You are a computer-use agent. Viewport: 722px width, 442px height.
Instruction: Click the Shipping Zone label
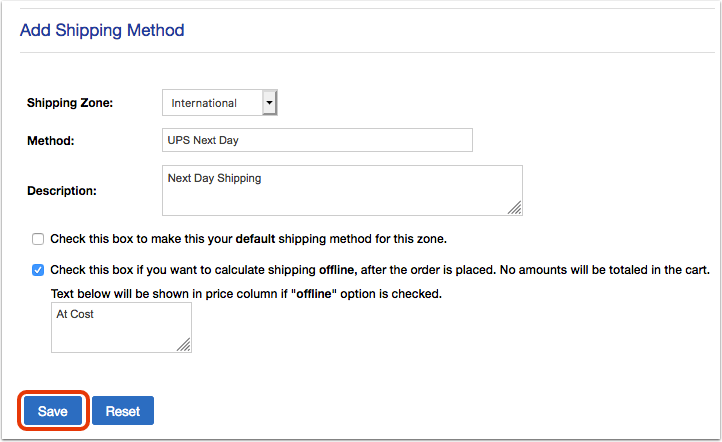tap(70, 103)
